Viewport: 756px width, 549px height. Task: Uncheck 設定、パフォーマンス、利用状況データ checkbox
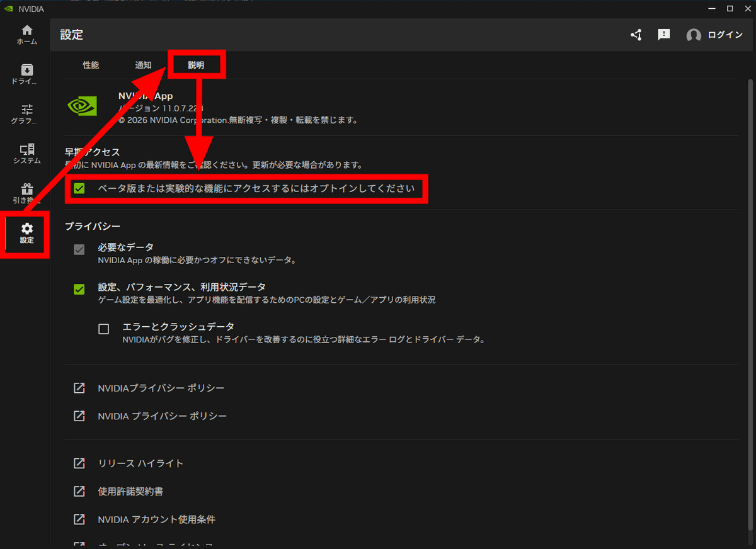pyautogui.click(x=79, y=289)
